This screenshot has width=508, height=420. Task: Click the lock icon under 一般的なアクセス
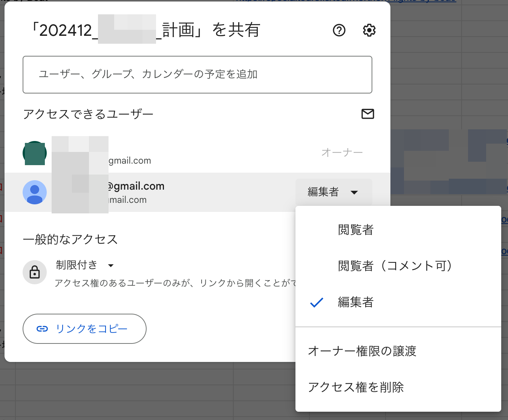[x=35, y=272]
